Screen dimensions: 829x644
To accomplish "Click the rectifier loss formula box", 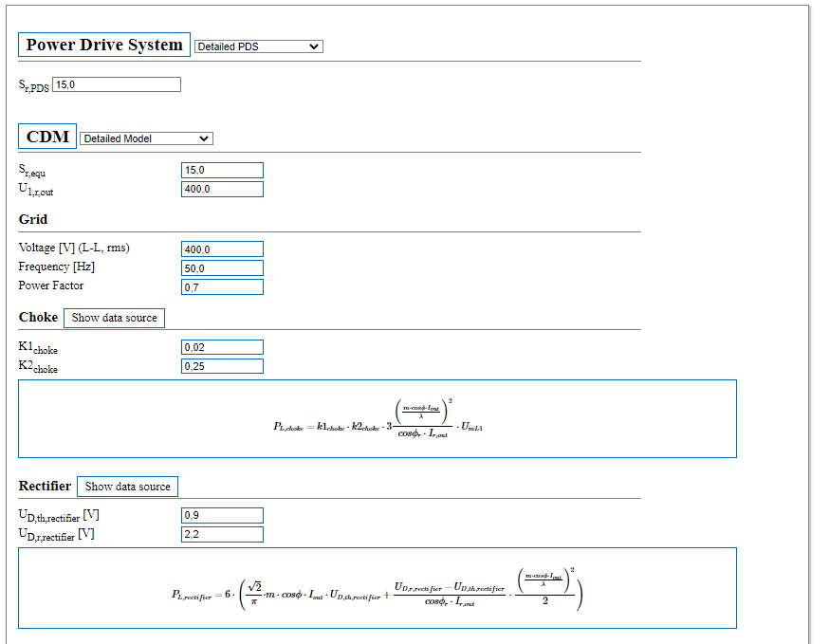I will (377, 588).
